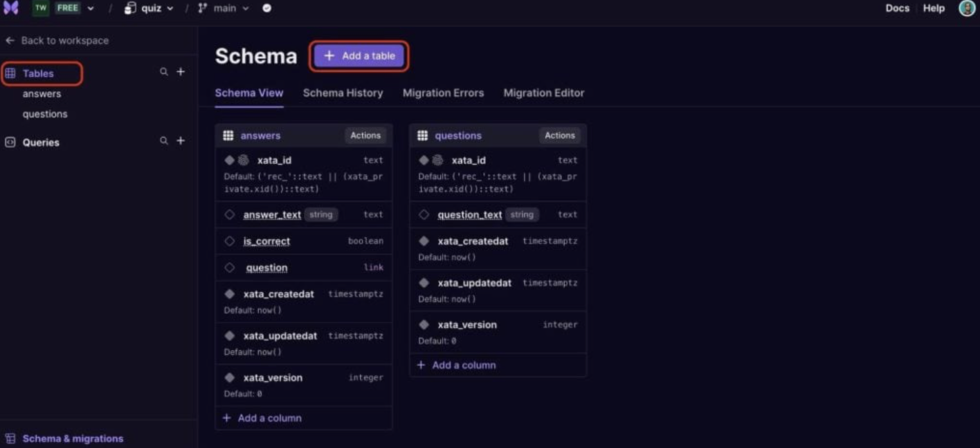Open the quiz database dropdown

pos(170,8)
